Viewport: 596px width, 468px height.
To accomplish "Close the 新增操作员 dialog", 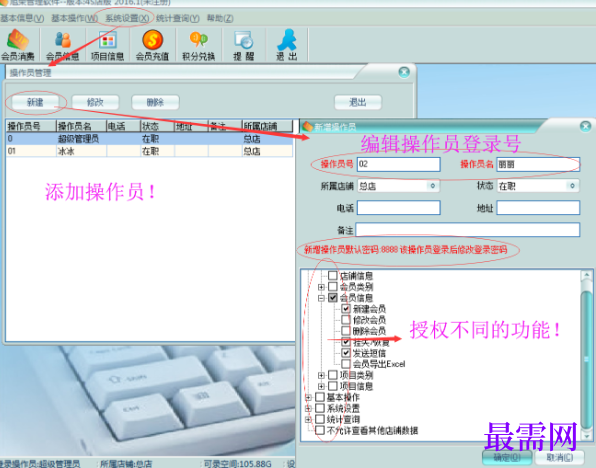I will [x=585, y=126].
